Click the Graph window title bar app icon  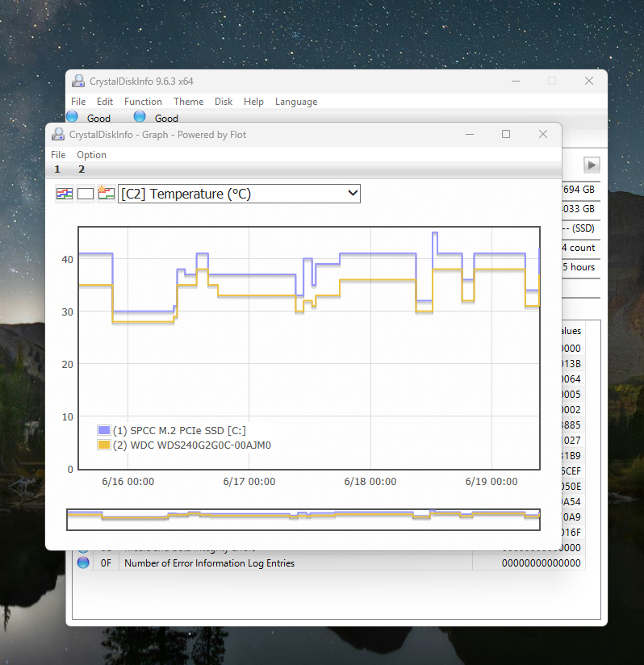(58, 135)
